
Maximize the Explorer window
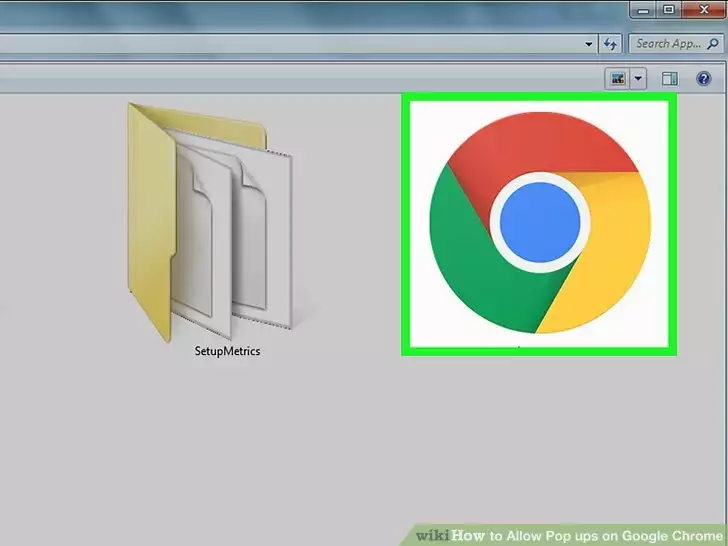[x=670, y=10]
